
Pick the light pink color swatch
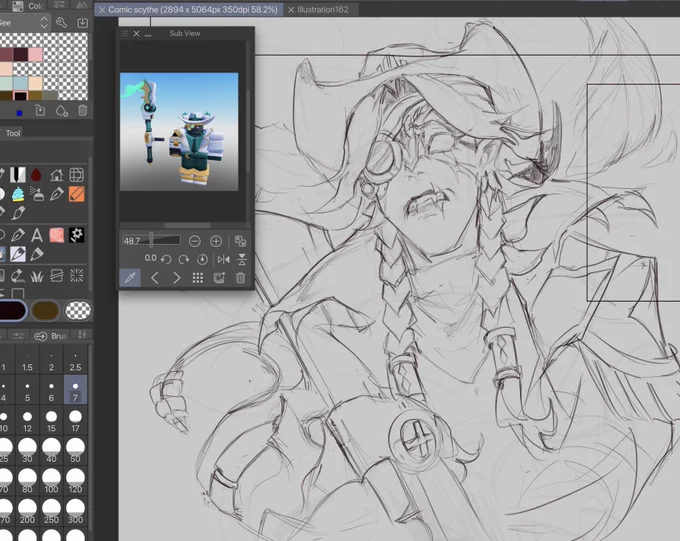(35, 54)
